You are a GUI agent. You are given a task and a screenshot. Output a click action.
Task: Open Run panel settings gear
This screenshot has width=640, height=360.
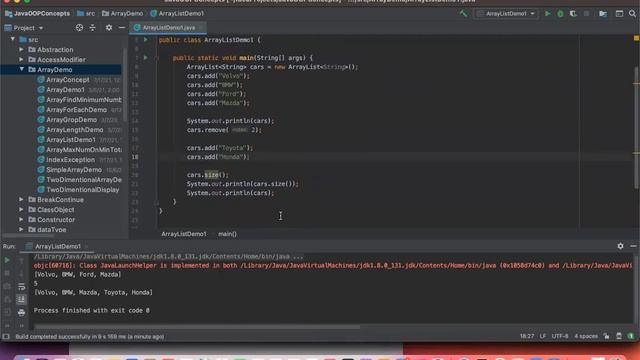pyautogui.click(x=620, y=246)
